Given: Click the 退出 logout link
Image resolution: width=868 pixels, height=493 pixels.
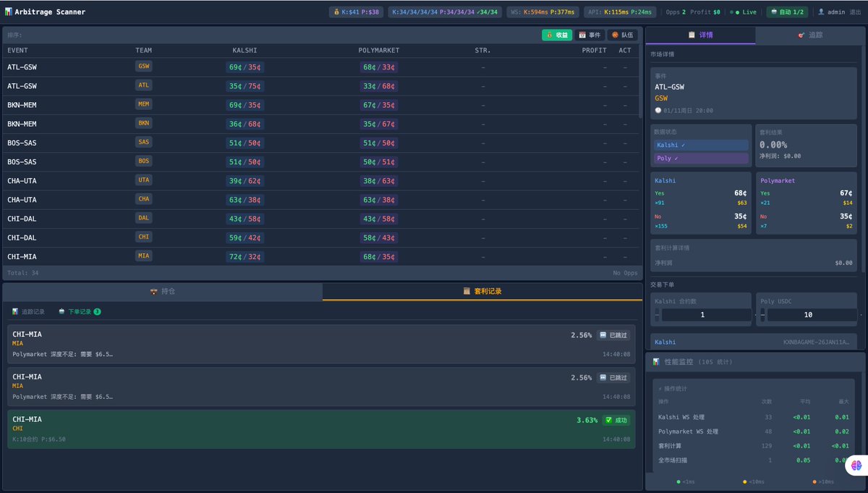Looking at the screenshot, I should point(854,12).
